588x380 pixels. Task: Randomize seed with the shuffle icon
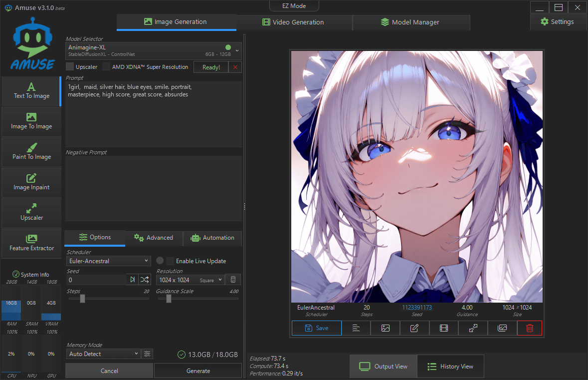point(145,280)
